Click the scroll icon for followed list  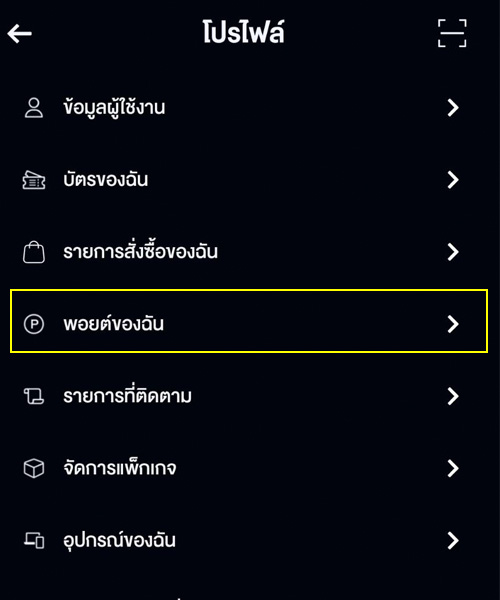pos(34,396)
